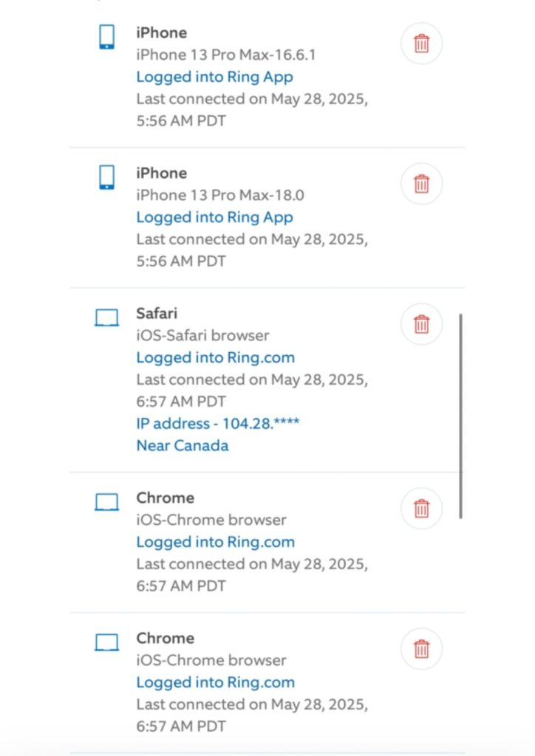
Task: Click the laptop icon beside Safari
Action: point(107,318)
